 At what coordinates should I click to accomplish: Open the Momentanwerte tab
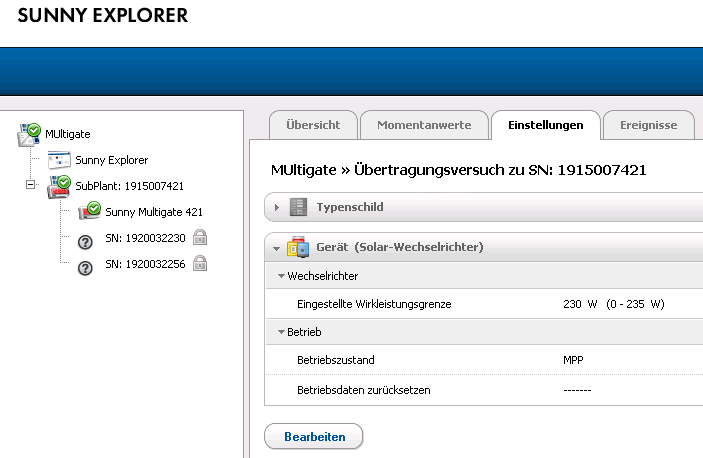424,125
